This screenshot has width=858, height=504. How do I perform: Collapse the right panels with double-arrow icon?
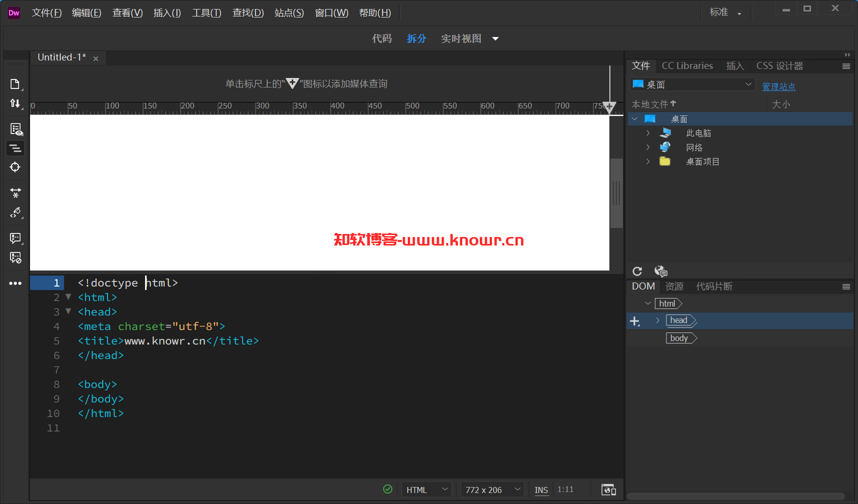(x=847, y=54)
